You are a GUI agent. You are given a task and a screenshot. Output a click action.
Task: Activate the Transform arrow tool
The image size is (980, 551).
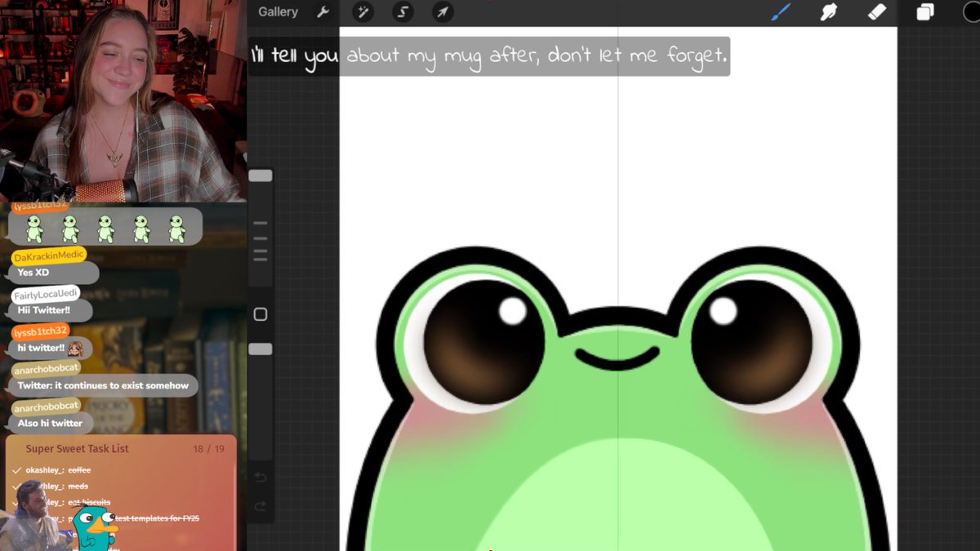pyautogui.click(x=442, y=12)
